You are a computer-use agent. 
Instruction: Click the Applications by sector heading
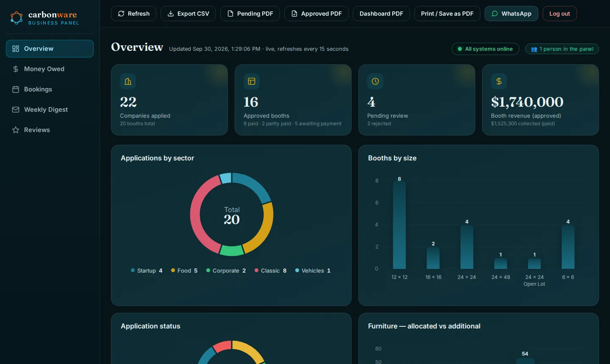(x=157, y=158)
